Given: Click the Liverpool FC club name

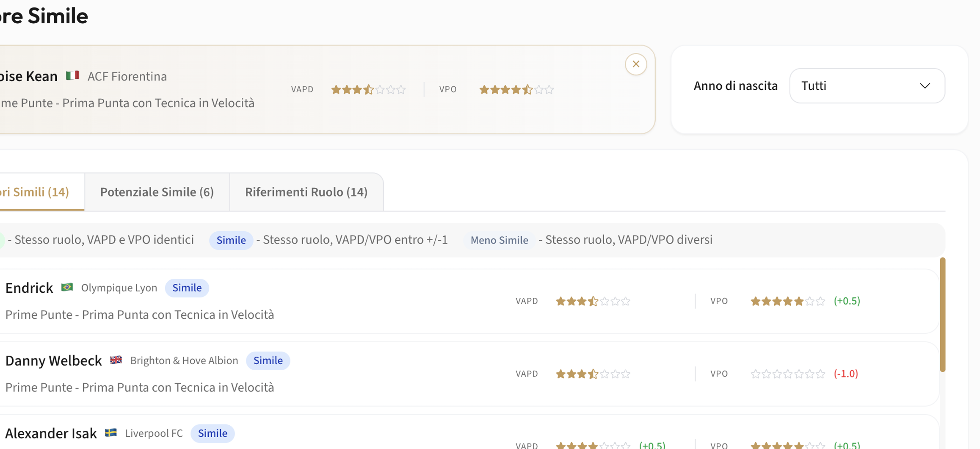Looking at the screenshot, I should coord(154,433).
